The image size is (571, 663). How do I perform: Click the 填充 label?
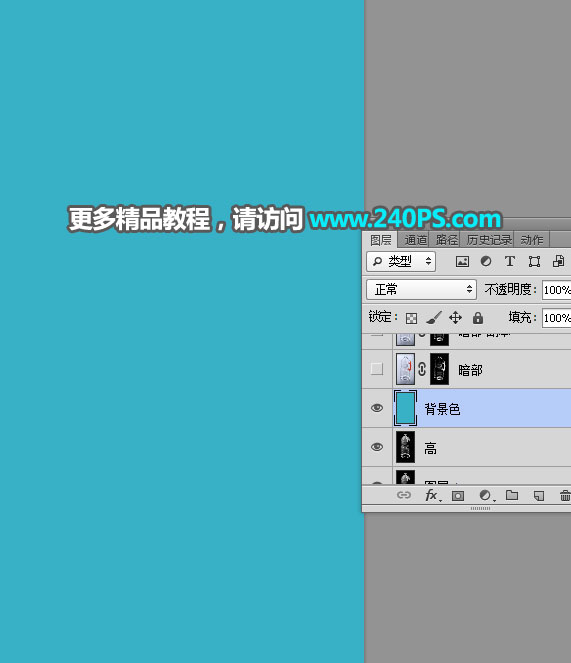pos(522,317)
